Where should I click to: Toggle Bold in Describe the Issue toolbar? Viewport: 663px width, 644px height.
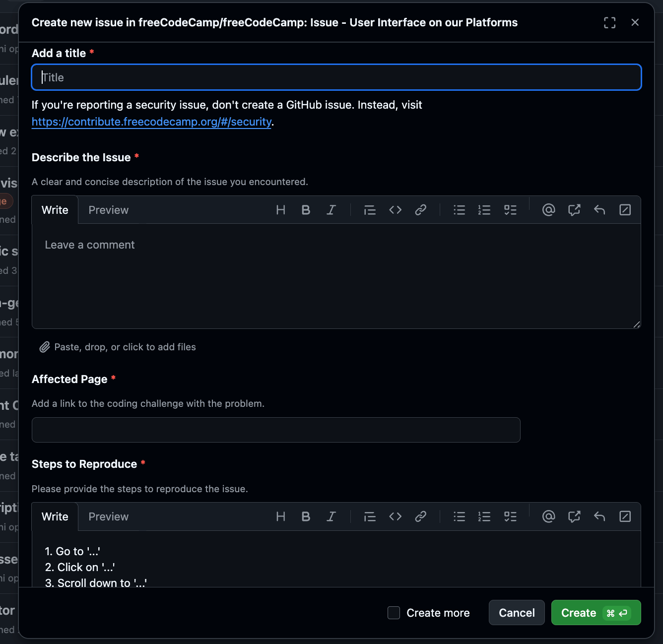(x=306, y=210)
